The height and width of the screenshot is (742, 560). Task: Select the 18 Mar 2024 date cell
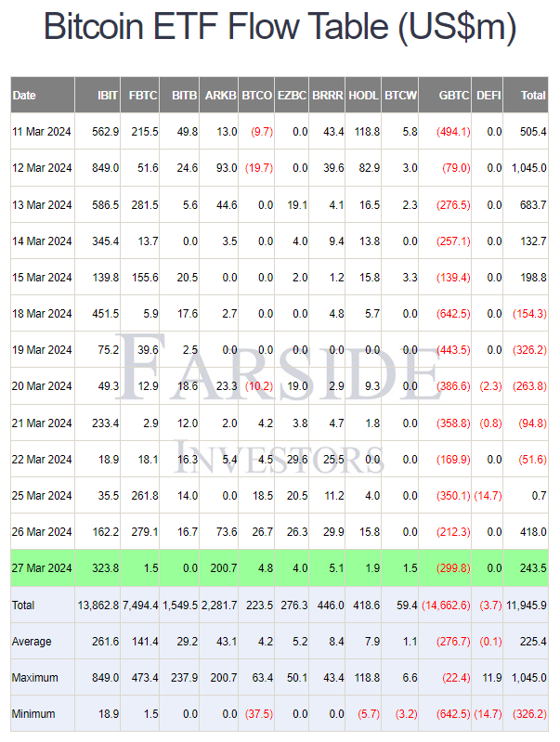pyautogui.click(x=42, y=314)
